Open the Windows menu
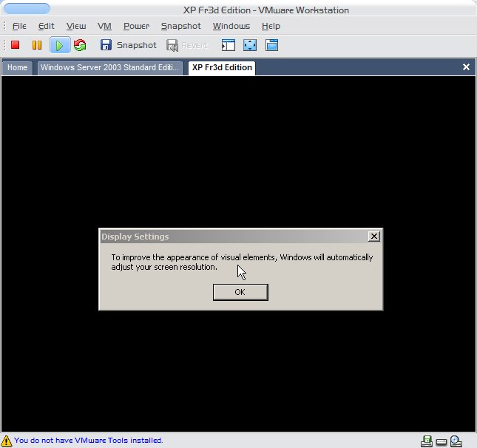 click(231, 26)
